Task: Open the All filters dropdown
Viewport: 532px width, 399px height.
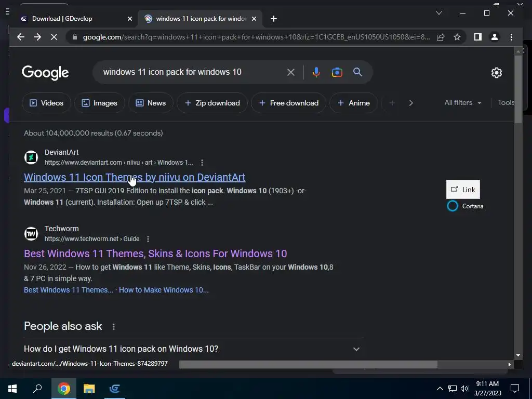Action: click(463, 102)
